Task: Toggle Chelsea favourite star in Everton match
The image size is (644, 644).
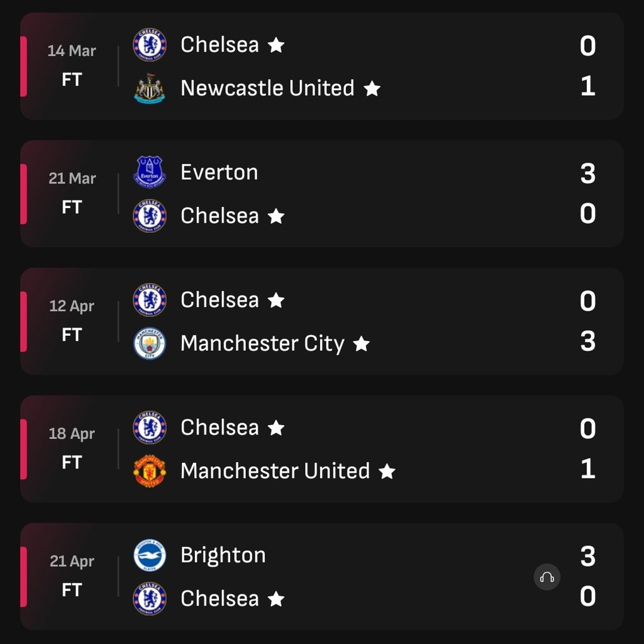Action: click(276, 216)
